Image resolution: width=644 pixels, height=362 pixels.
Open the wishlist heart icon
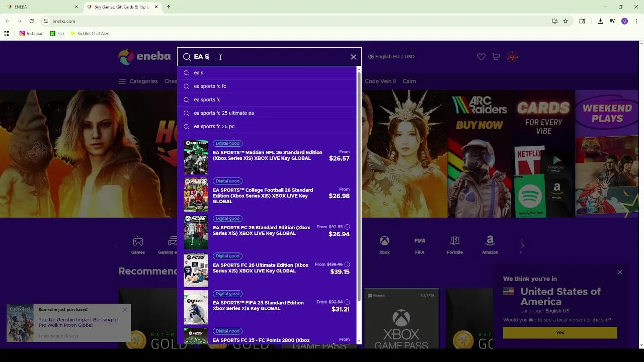tap(481, 57)
